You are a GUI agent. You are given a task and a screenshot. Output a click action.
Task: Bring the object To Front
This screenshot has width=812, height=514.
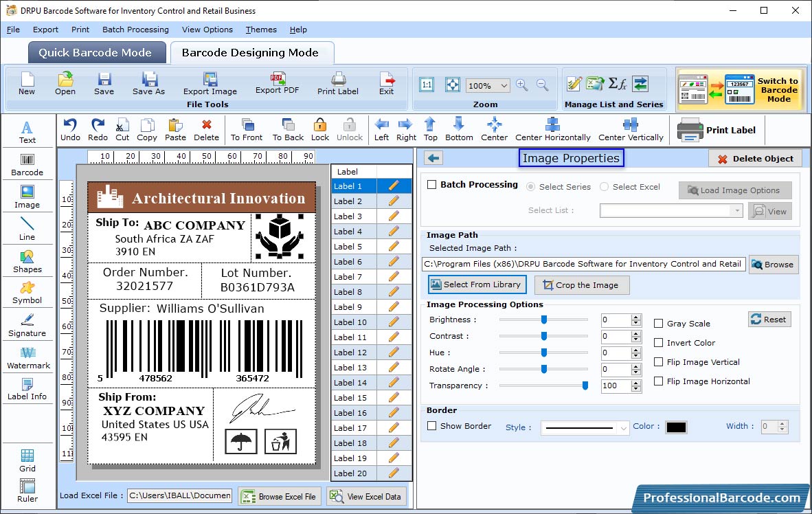click(x=247, y=130)
